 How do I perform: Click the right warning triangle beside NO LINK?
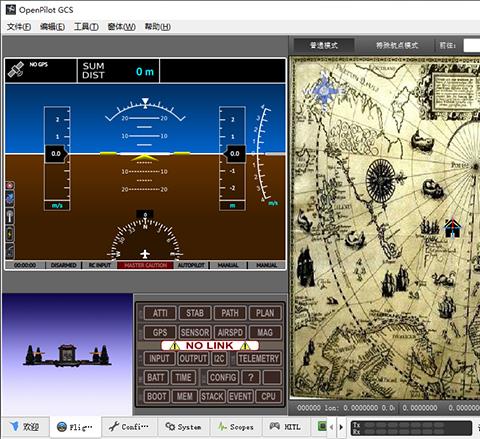pyautogui.click(x=245, y=346)
